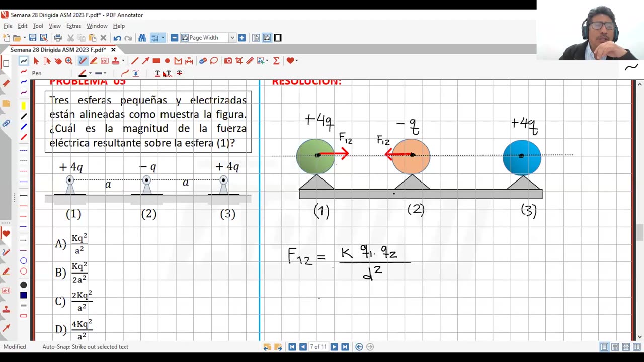Go to first page button

[292, 347]
